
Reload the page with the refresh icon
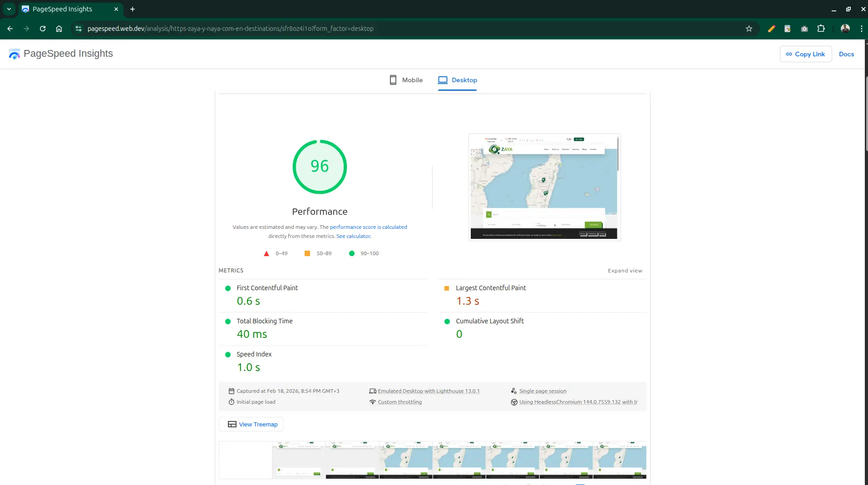[x=43, y=29]
